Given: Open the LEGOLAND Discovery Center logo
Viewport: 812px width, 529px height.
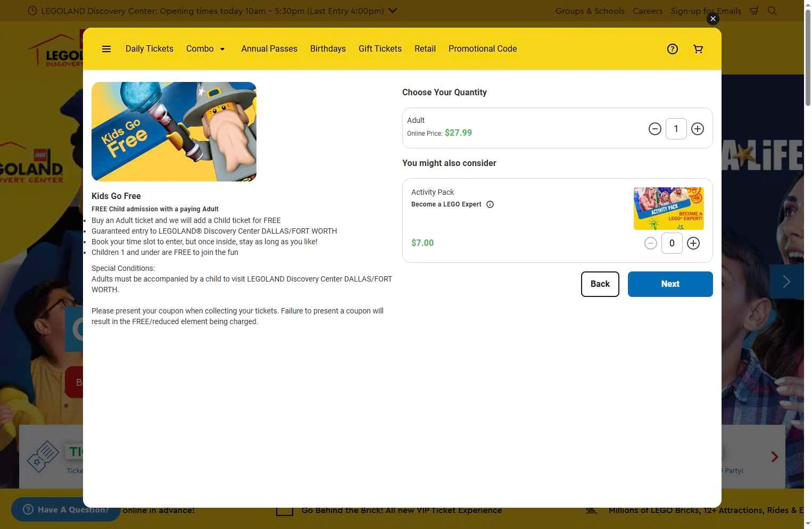Looking at the screenshot, I should click(x=55, y=49).
